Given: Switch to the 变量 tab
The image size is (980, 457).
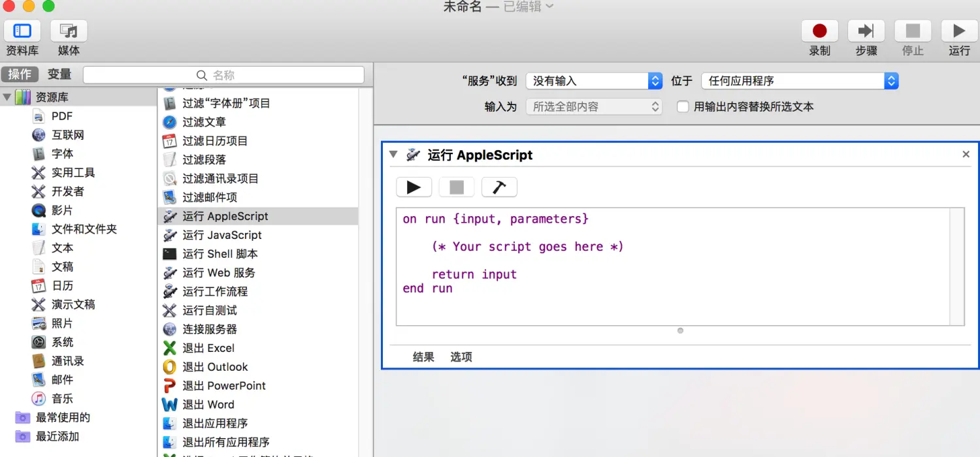Looking at the screenshot, I should point(59,74).
